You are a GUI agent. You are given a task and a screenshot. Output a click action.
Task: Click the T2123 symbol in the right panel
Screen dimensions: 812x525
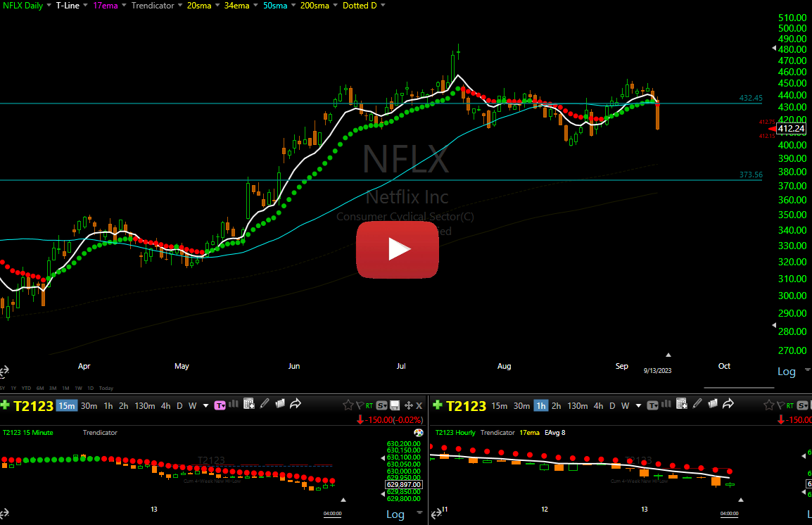[x=466, y=406]
